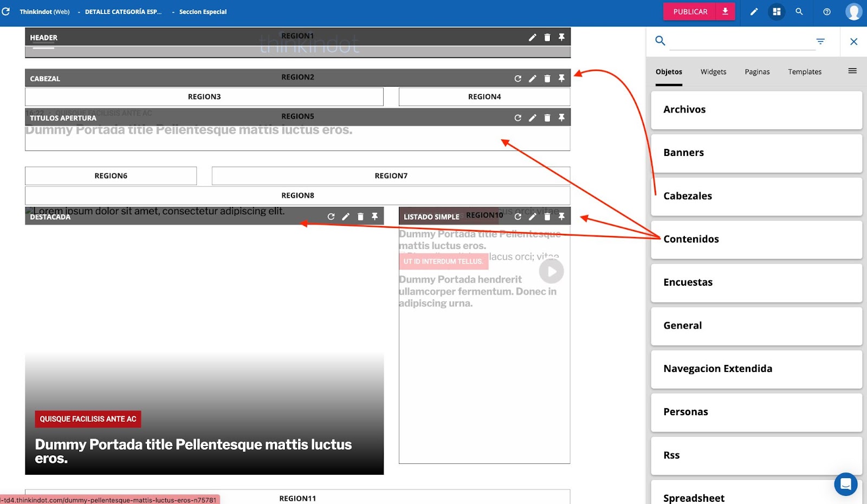Open the filter options in objects panel
Image resolution: width=867 pixels, height=504 pixels.
click(x=820, y=41)
